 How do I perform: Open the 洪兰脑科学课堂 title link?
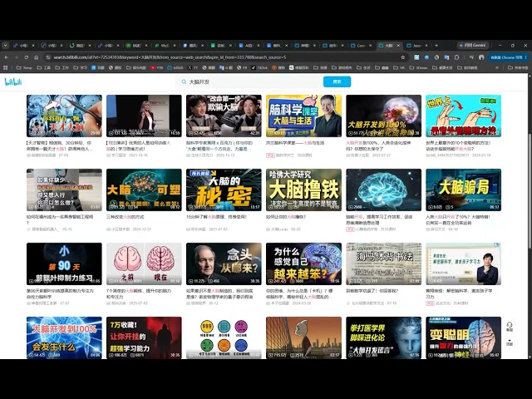point(295,143)
